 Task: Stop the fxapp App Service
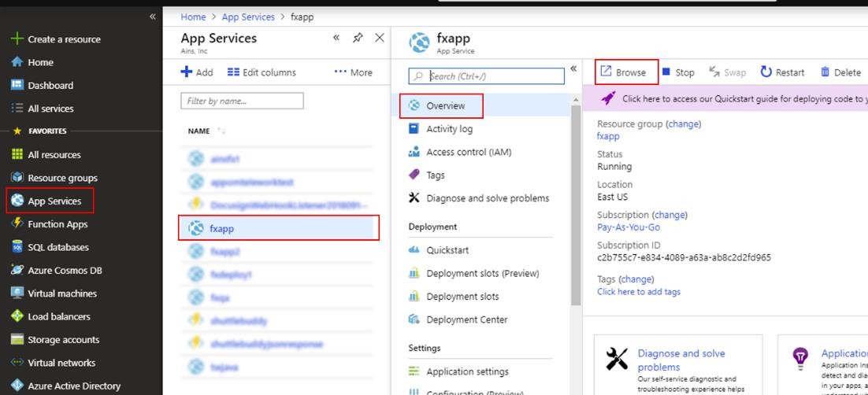pyautogui.click(x=678, y=72)
